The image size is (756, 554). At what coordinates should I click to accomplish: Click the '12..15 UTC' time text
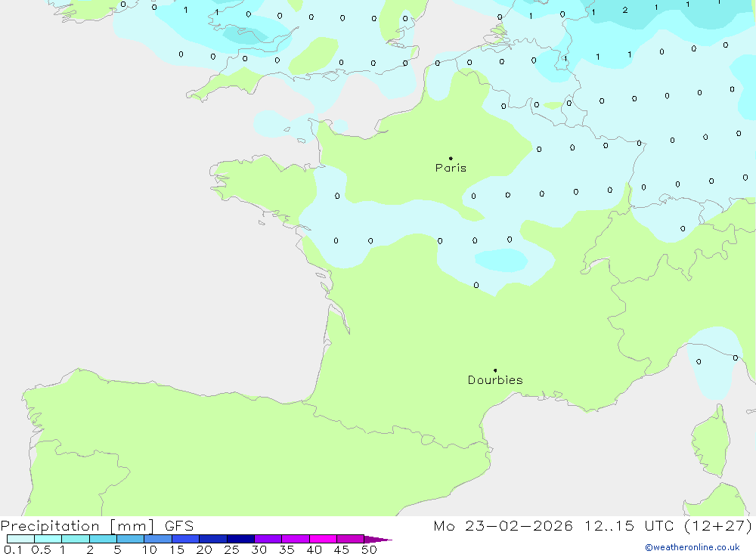(x=629, y=526)
